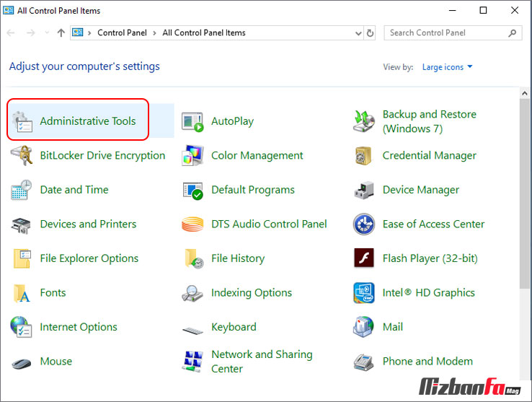This screenshot has width=532, height=402.
Task: Click the Administrative Tools text link
Action: pyautogui.click(x=88, y=121)
